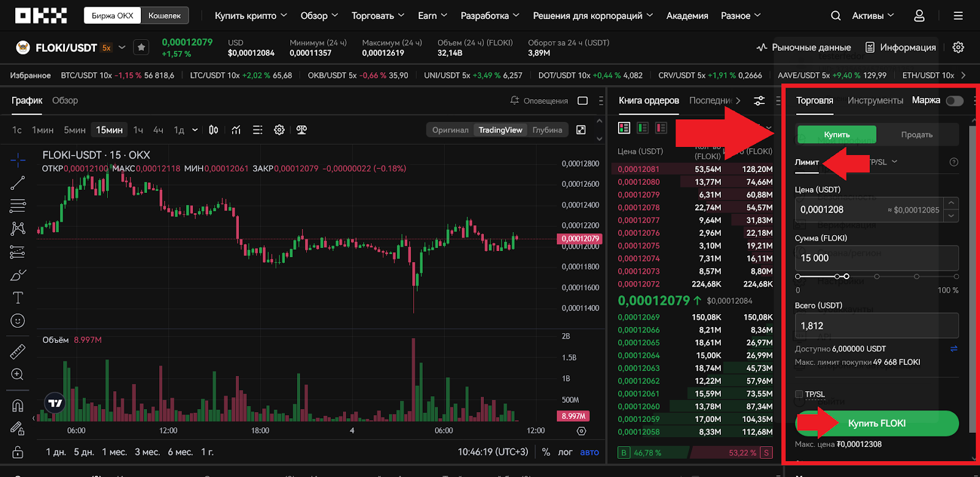Click the 100% point on amount slider
The width and height of the screenshot is (980, 477).
956,277
